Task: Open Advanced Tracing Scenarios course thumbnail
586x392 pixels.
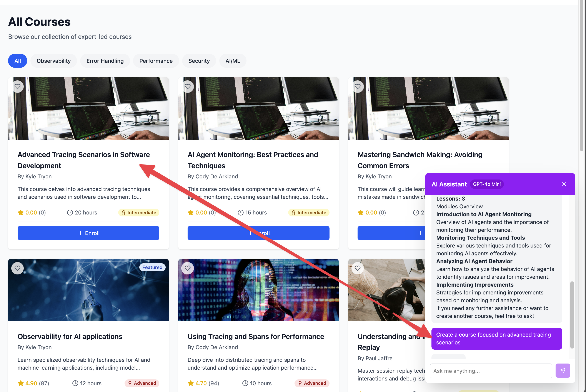Action: [x=88, y=108]
